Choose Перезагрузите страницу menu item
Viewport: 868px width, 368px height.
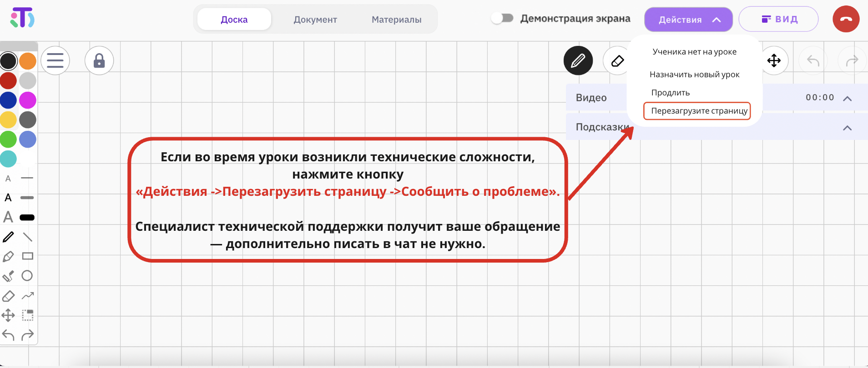point(697,111)
